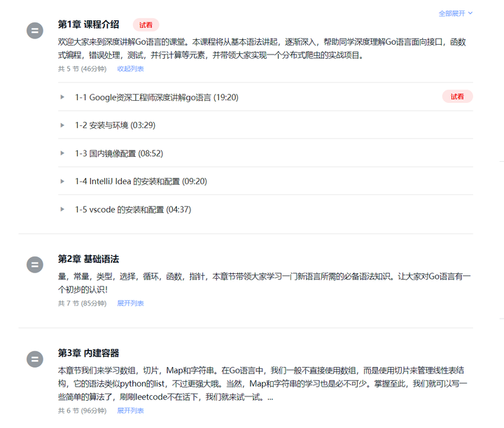Open lesson 1-2 安装与环境 (03:29)
504x428 pixels.
[115, 125]
